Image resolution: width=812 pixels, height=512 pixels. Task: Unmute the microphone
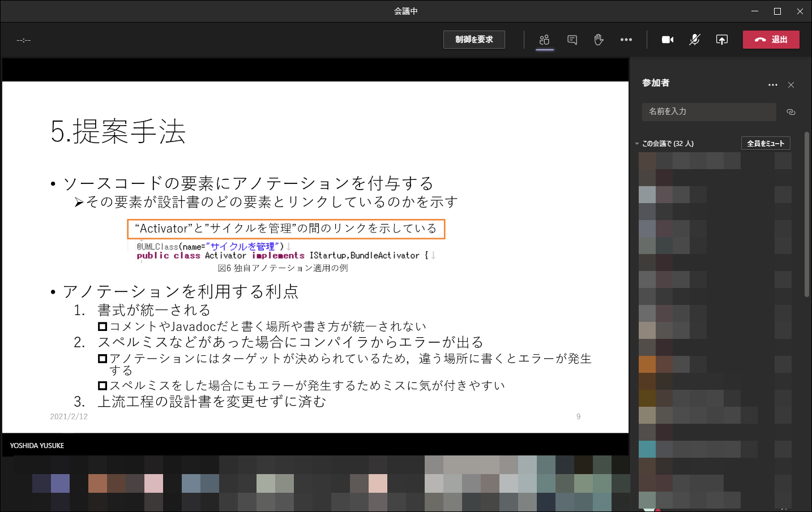point(694,40)
